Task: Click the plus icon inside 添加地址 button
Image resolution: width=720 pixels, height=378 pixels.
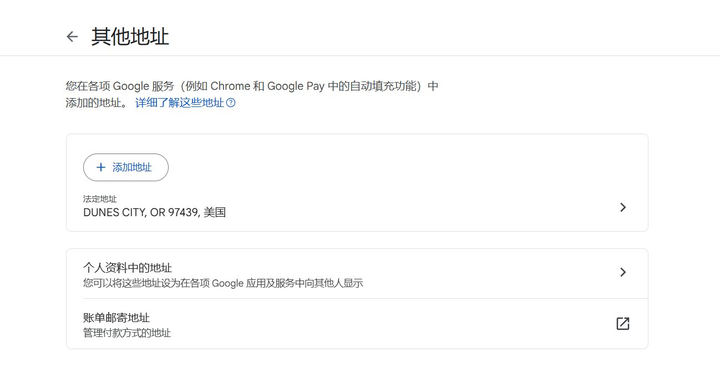Action: (101, 167)
